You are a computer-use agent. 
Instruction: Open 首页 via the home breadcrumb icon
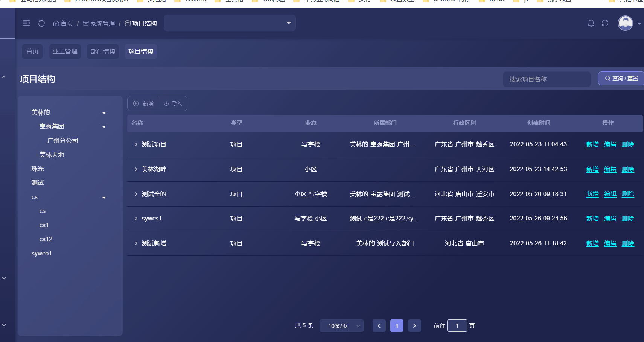(x=56, y=23)
